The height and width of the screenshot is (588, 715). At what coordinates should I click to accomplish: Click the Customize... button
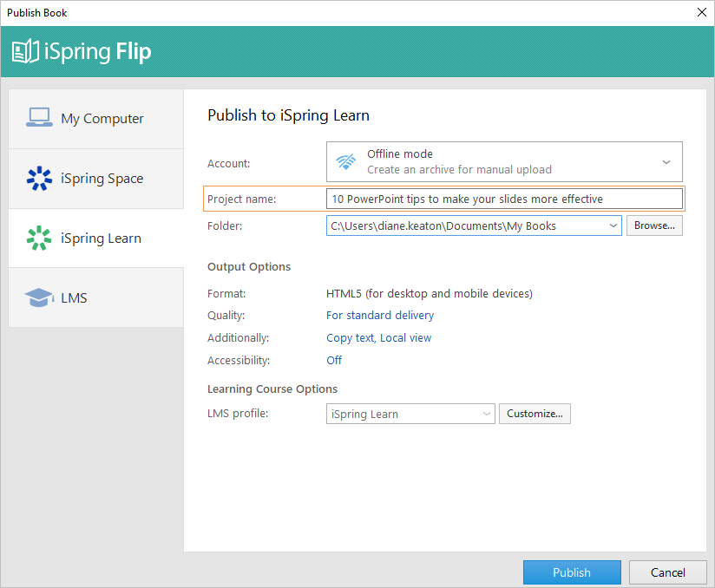click(x=535, y=414)
